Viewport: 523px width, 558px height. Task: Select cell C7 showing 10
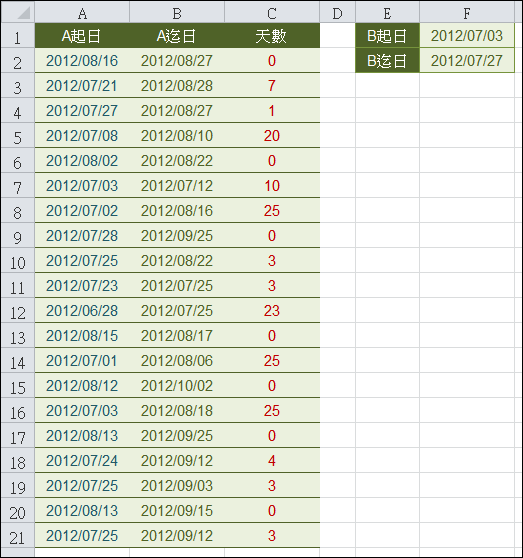click(x=272, y=186)
